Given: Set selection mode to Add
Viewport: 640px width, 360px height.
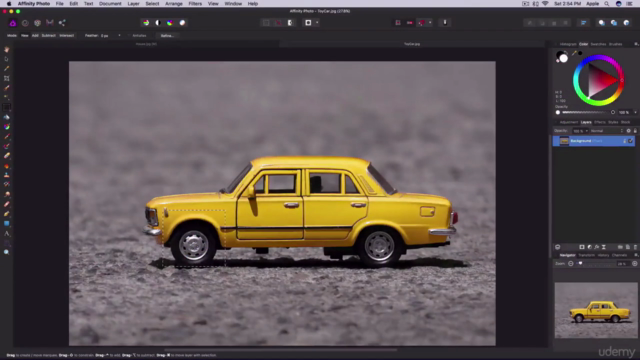Looking at the screenshot, I should (35, 36).
